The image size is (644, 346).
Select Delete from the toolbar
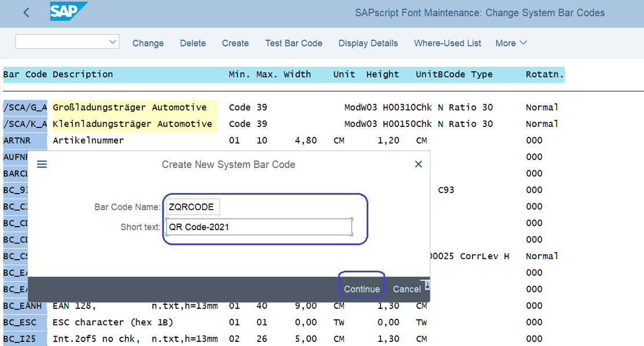pyautogui.click(x=193, y=42)
